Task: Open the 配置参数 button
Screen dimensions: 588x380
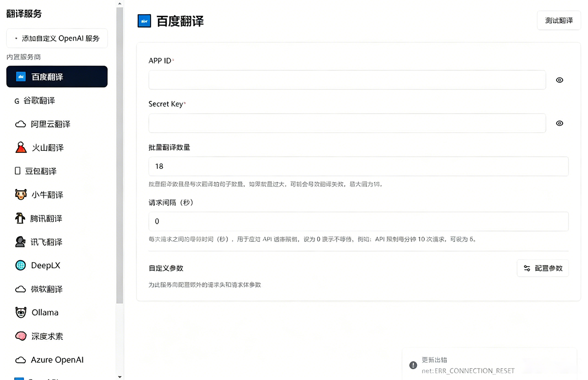Action: click(x=543, y=268)
